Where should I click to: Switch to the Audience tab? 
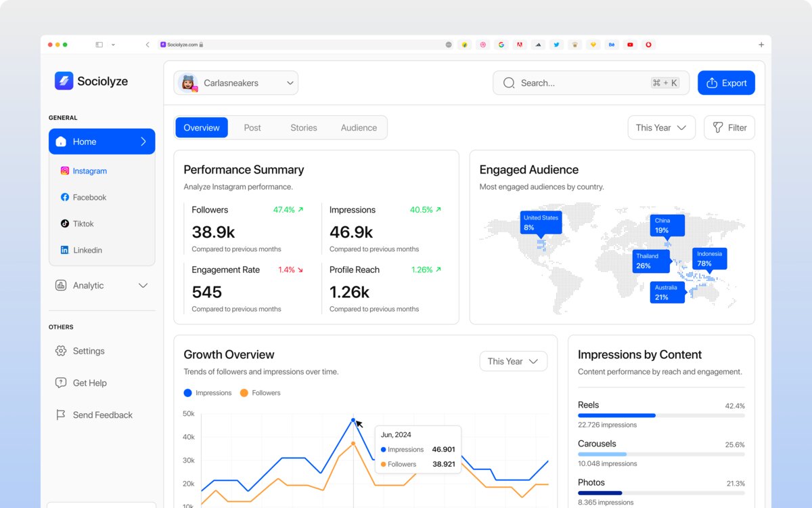coord(359,127)
